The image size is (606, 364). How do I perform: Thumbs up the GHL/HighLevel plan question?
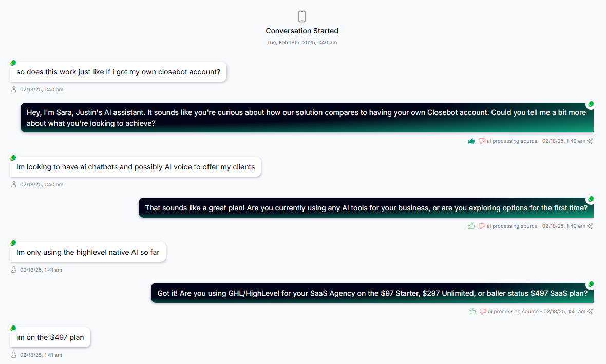coord(472,312)
